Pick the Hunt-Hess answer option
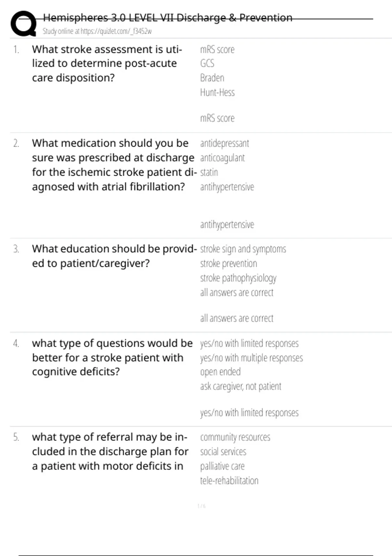Viewport: 392px width, 556px height. point(217,93)
